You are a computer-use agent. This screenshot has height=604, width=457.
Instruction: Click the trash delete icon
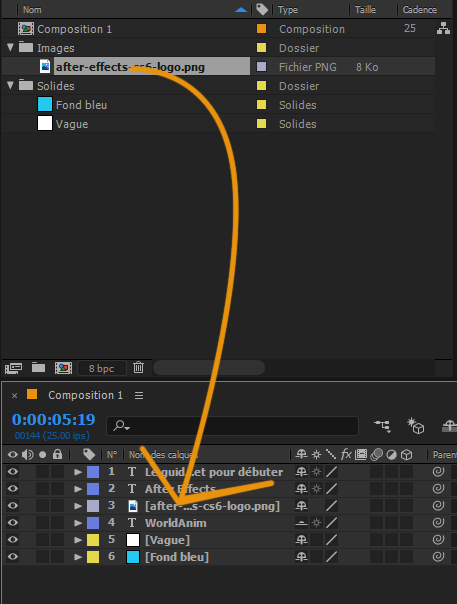[138, 367]
